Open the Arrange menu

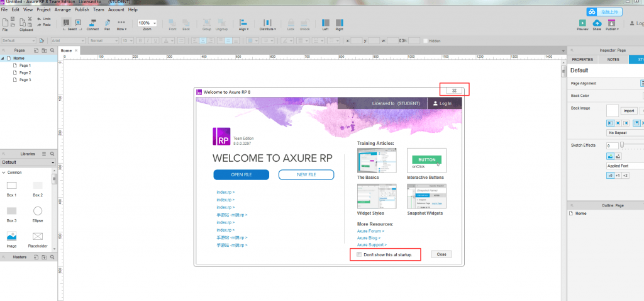coord(63,9)
